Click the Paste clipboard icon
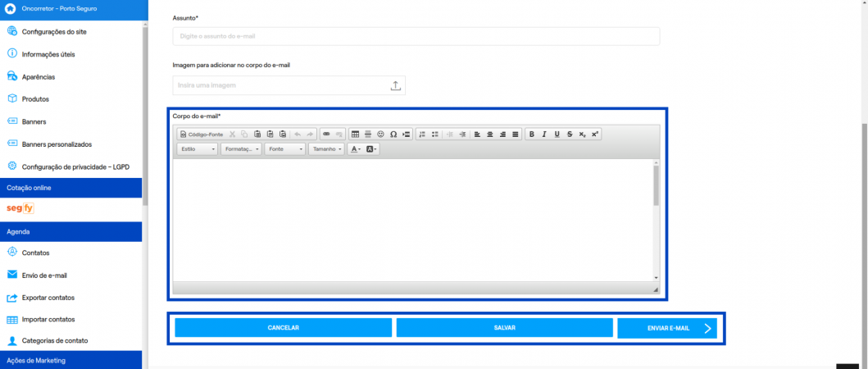The image size is (868, 369). (257, 134)
